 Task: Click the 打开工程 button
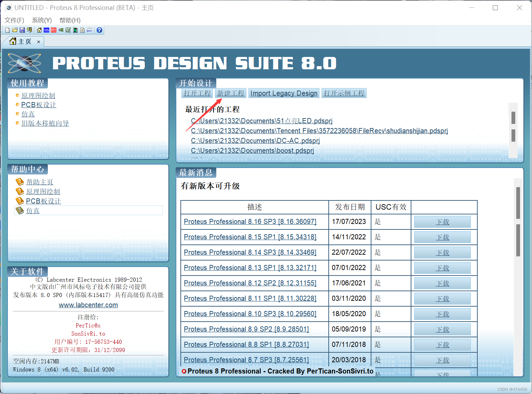click(197, 93)
